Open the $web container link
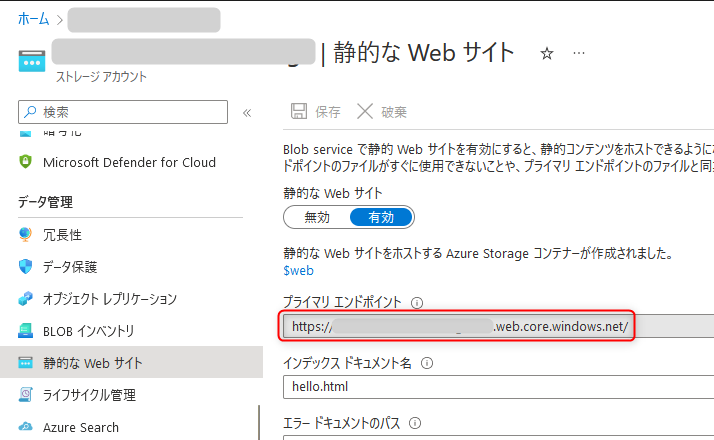 coord(298,271)
